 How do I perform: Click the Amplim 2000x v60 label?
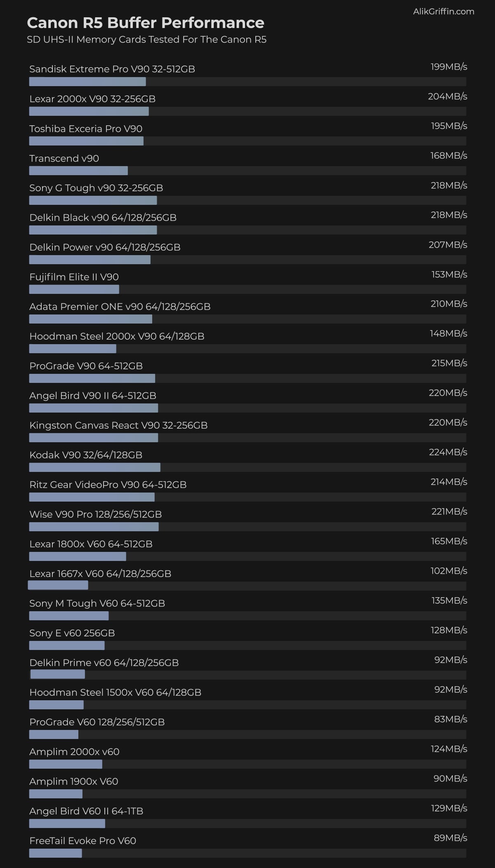click(74, 751)
